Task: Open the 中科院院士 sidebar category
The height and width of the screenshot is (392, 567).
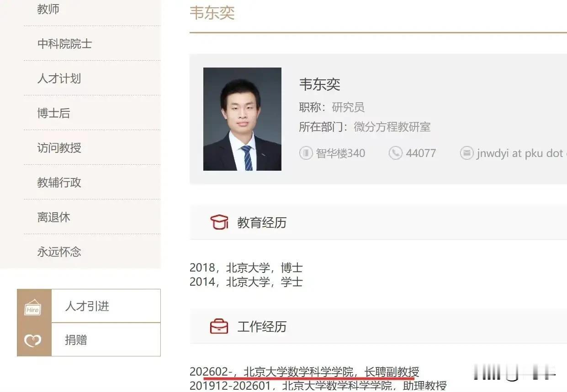Action: tap(64, 44)
